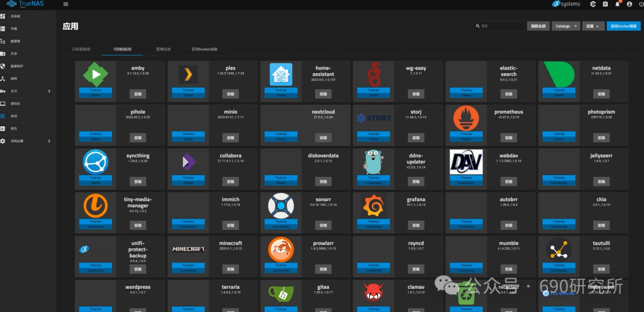
Task: Open the Network (网络) sidebar icon
Action: (x=3, y=79)
